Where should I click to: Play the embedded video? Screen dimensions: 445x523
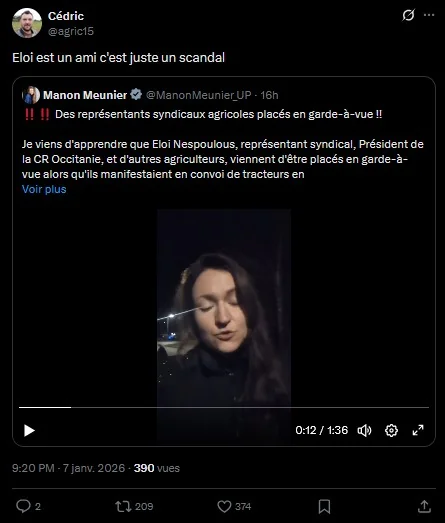(29, 430)
